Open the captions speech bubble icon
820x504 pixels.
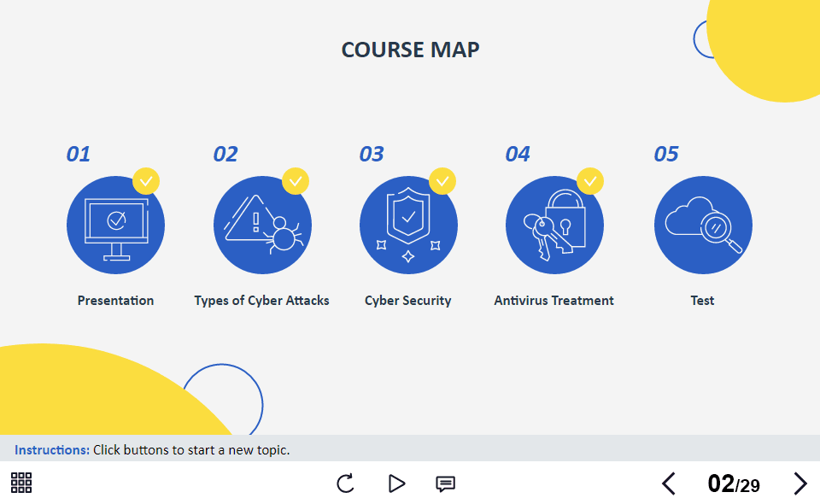click(x=445, y=483)
